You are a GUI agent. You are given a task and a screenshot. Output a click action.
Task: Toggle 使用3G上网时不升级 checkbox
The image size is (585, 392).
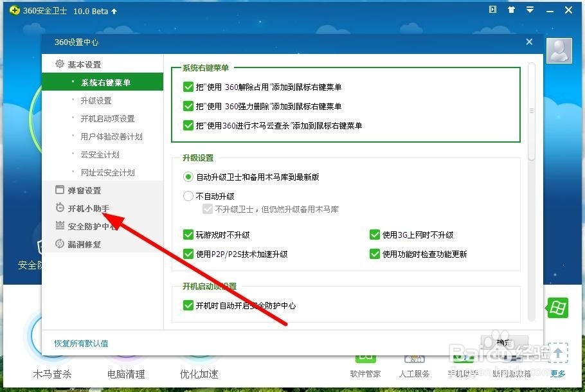point(375,235)
